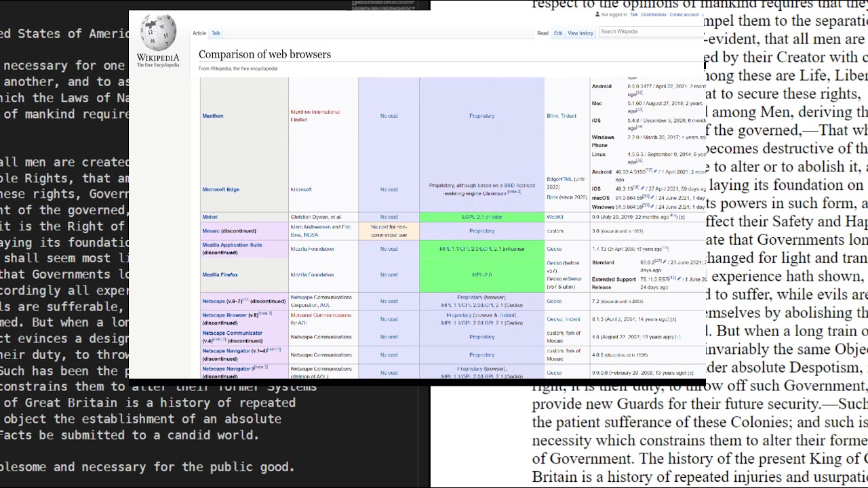This screenshot has width=868, height=488.
Task: Click the LGPL 2.1 or later cell
Action: [481, 217]
